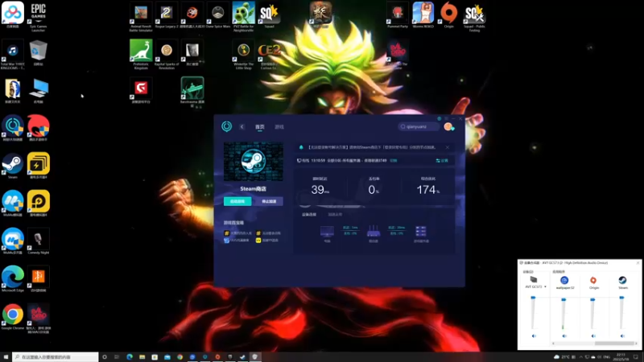Open Task View from the taskbar
The height and width of the screenshot is (362, 644).
coord(117,357)
